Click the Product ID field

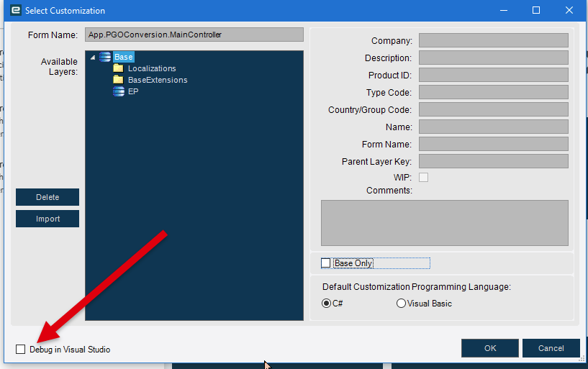[x=494, y=75]
